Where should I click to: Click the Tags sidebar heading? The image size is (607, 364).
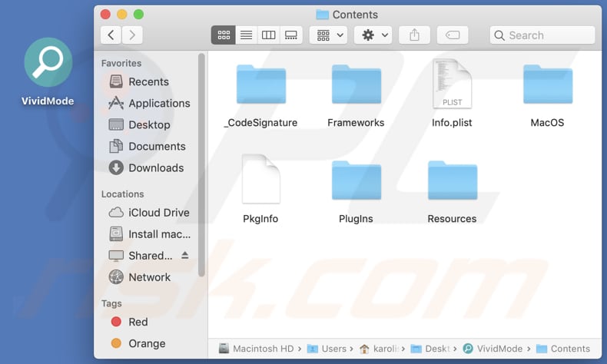(111, 303)
